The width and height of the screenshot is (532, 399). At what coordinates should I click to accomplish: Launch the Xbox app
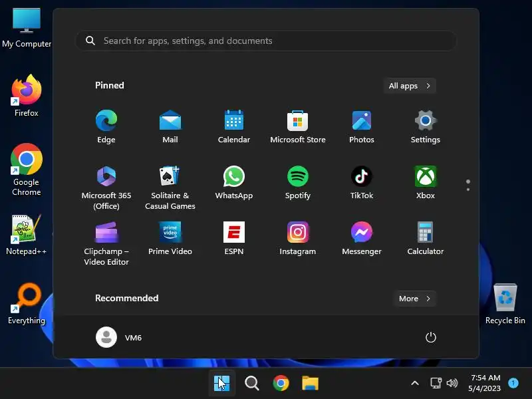click(x=425, y=182)
